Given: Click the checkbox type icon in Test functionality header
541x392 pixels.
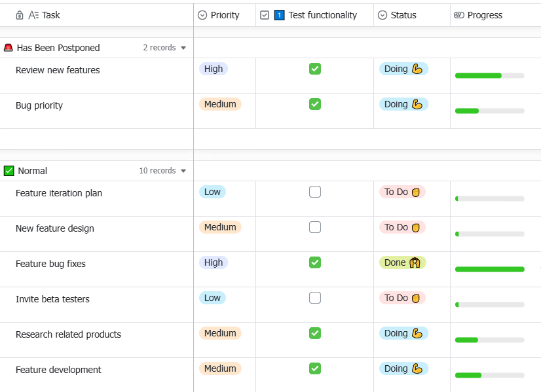Looking at the screenshot, I should click(265, 15).
